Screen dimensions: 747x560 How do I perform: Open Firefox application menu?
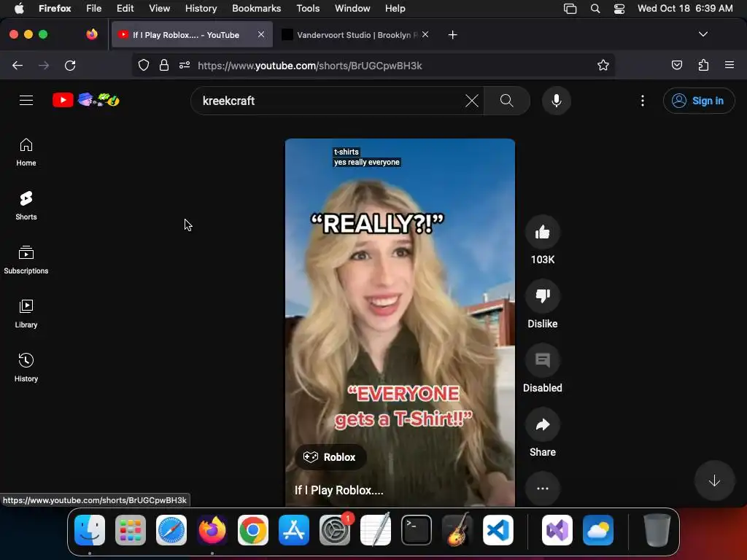[x=729, y=65]
